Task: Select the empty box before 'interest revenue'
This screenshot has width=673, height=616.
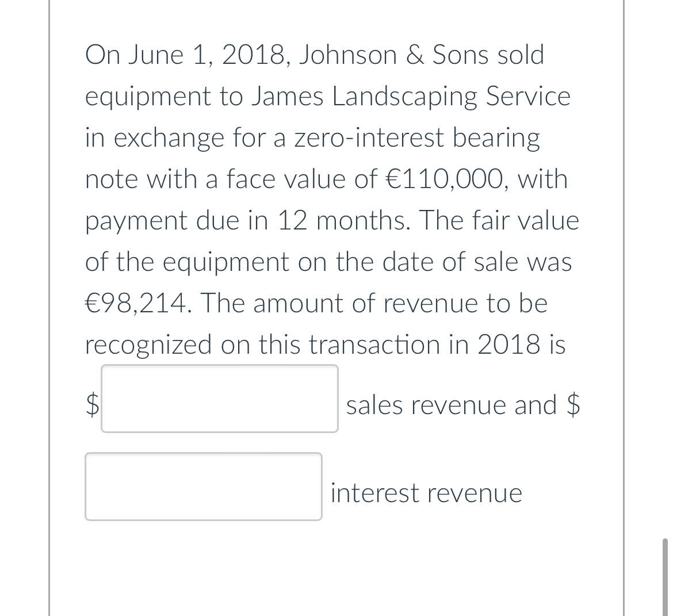Action: [x=203, y=487]
